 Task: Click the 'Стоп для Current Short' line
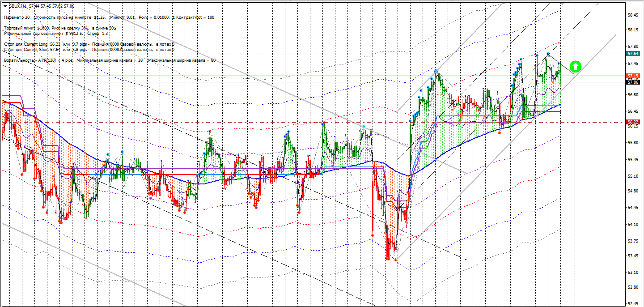click(x=89, y=49)
